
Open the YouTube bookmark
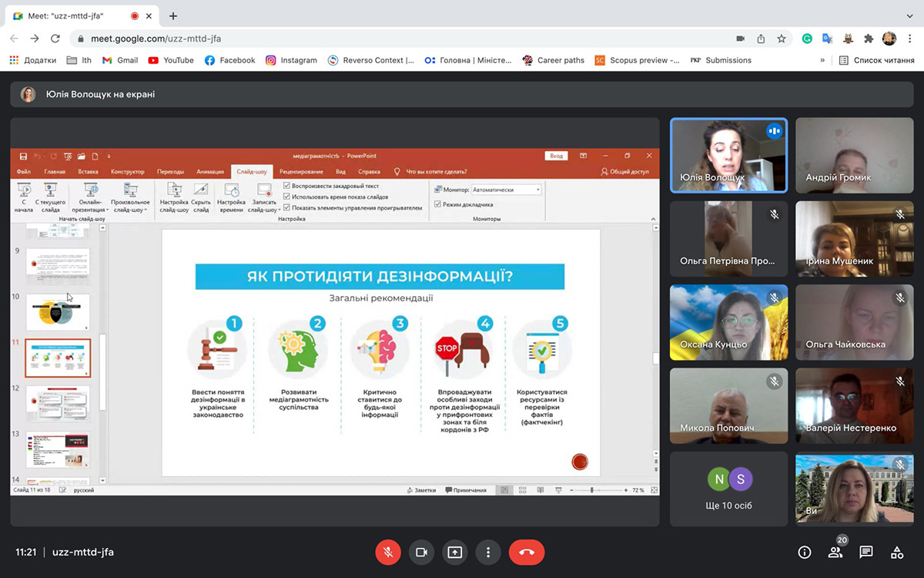pyautogui.click(x=171, y=60)
